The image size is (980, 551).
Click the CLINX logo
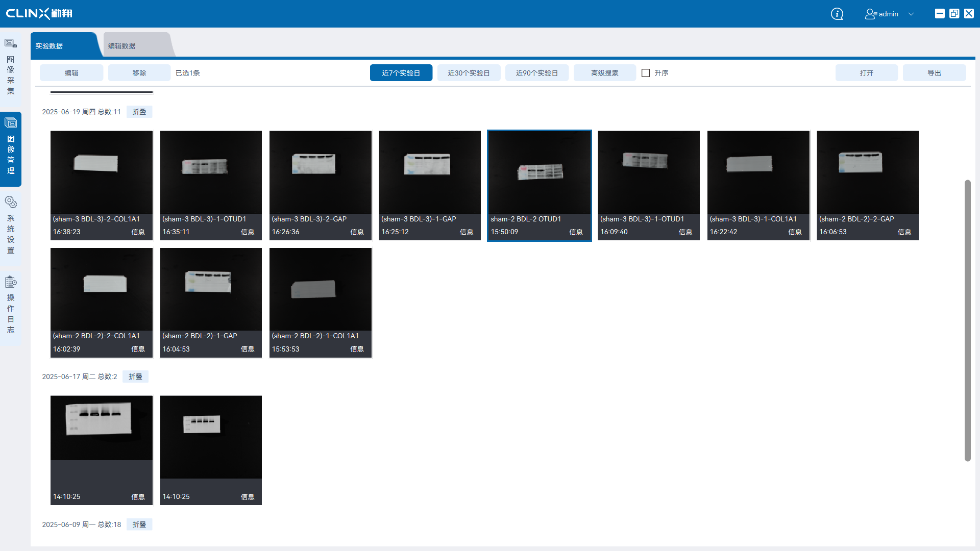coord(39,13)
